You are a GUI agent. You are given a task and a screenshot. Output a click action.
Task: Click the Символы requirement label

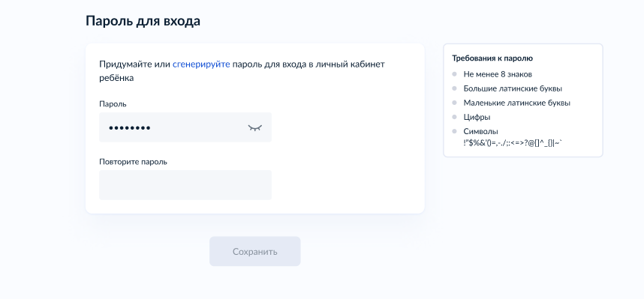tap(480, 132)
